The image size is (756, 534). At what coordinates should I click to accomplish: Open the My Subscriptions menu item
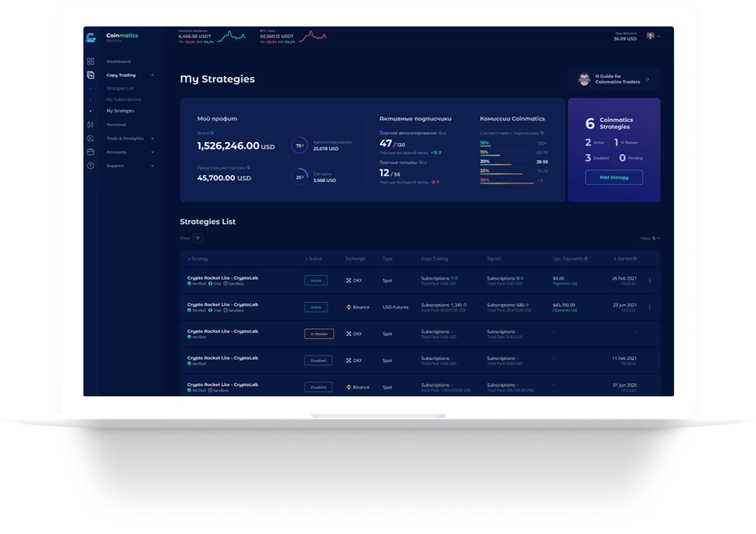tap(124, 99)
